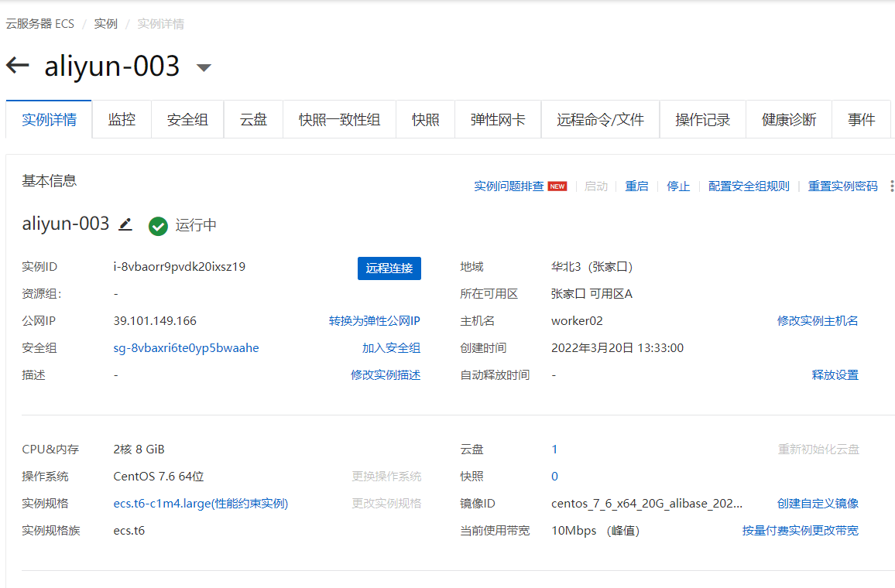Open the 监控 tab
Screen dimensions: 895x588
pos(122,120)
